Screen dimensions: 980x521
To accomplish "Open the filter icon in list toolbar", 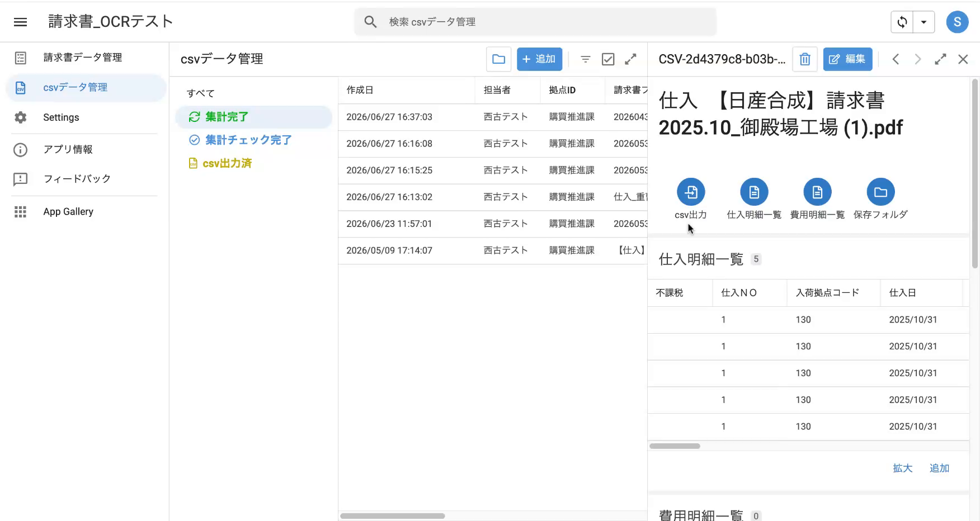I will (x=585, y=59).
